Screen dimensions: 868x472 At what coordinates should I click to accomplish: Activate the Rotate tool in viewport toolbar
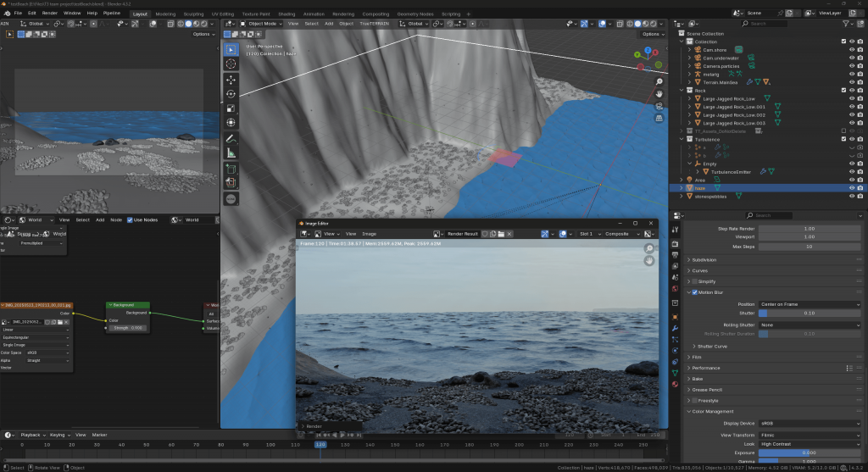(231, 93)
